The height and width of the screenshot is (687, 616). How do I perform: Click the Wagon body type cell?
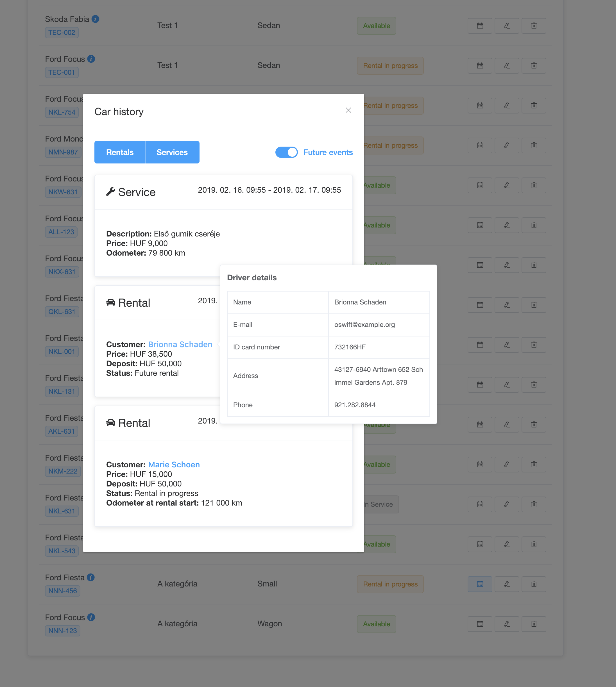pyautogui.click(x=270, y=624)
